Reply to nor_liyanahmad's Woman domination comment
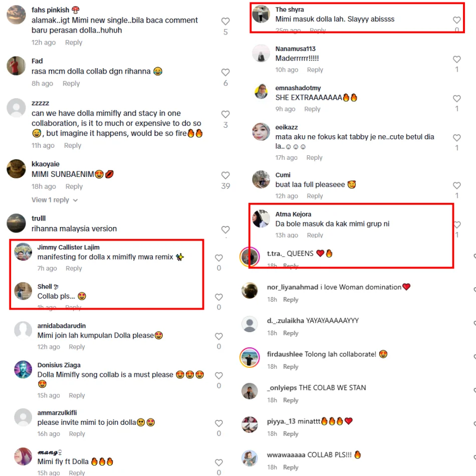The height and width of the screenshot is (476, 476). [x=291, y=300]
